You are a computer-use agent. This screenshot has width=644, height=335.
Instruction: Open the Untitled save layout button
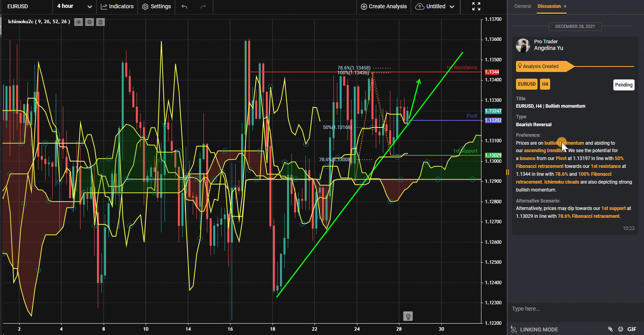coord(430,6)
